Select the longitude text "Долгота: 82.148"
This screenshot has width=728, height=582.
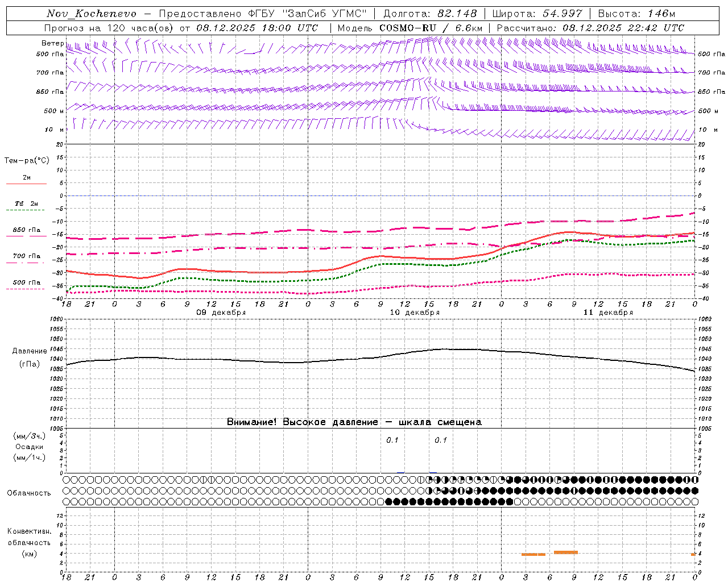click(430, 14)
